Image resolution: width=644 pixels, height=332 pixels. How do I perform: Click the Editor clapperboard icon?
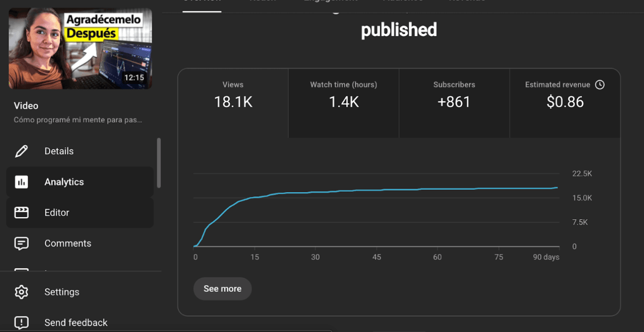click(21, 212)
